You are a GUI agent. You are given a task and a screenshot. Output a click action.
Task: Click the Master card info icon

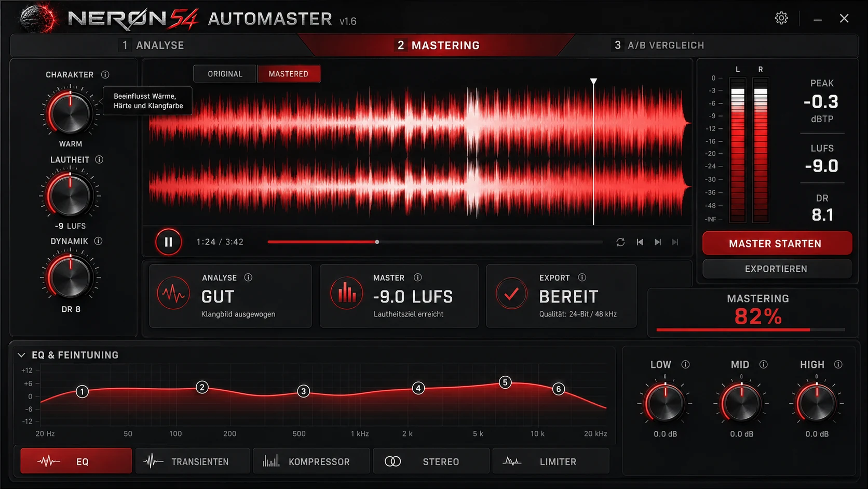[417, 277]
